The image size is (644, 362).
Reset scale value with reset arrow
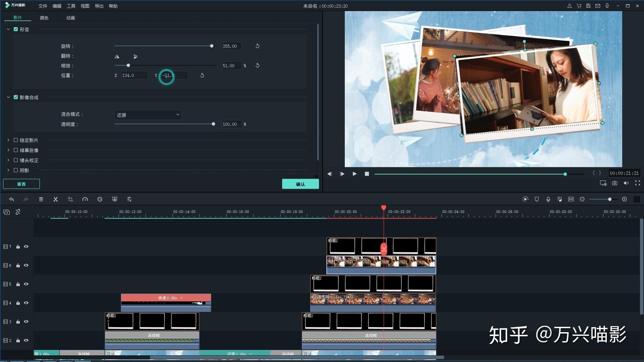pyautogui.click(x=258, y=65)
